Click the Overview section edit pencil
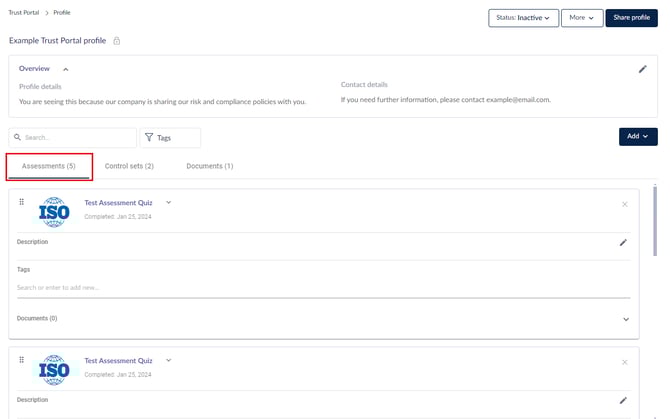 pos(642,69)
